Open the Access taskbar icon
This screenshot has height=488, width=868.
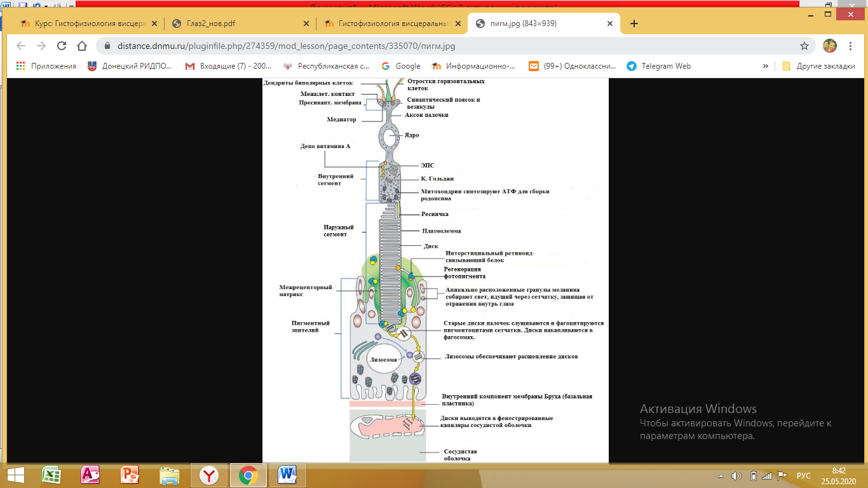click(x=90, y=475)
